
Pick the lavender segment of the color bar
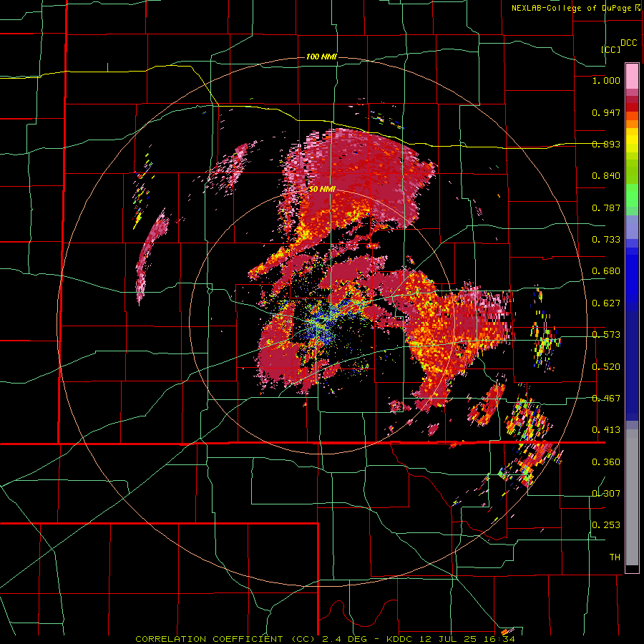632,227
